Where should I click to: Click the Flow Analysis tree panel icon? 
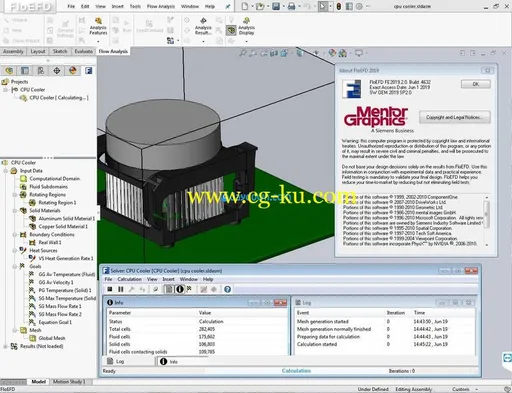[x=89, y=70]
